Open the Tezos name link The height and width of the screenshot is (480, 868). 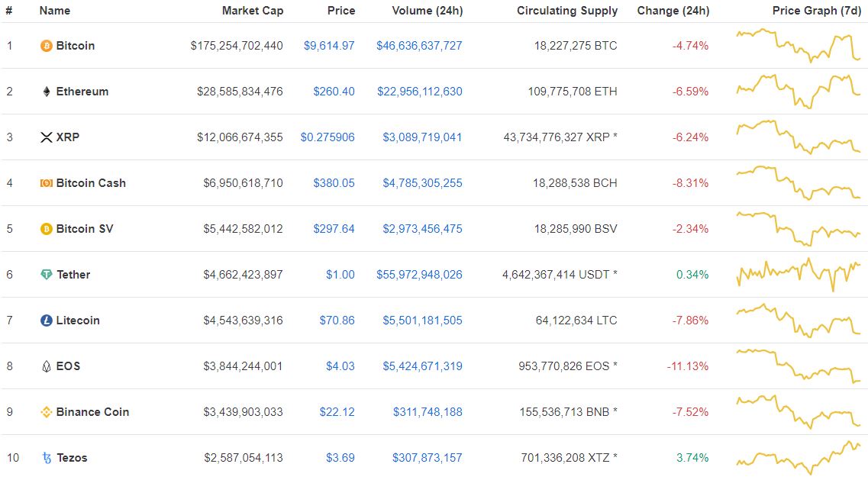(72, 458)
